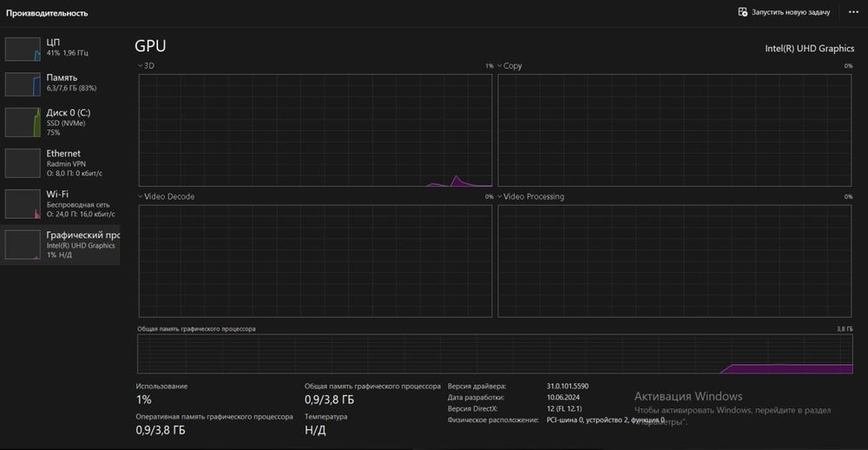Select the Ethernet Radmin VPN graph icon
This screenshot has height=450, width=868.
coord(23,163)
